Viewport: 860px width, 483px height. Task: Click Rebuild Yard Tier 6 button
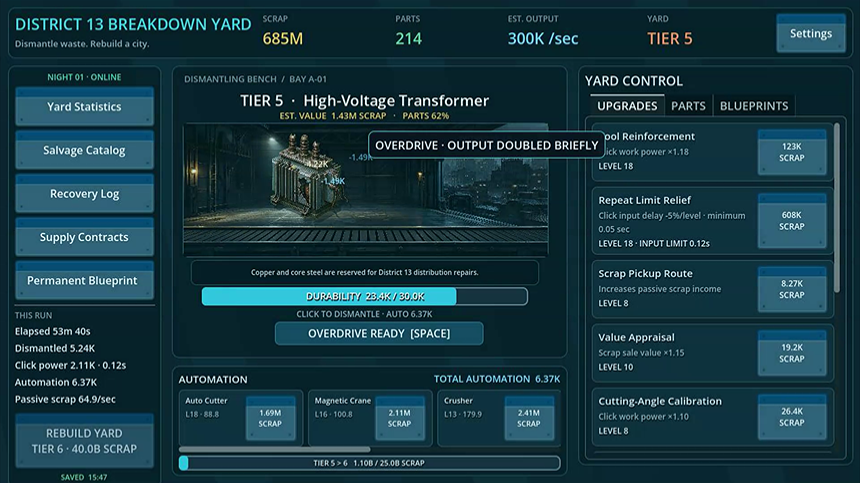pyautogui.click(x=84, y=441)
